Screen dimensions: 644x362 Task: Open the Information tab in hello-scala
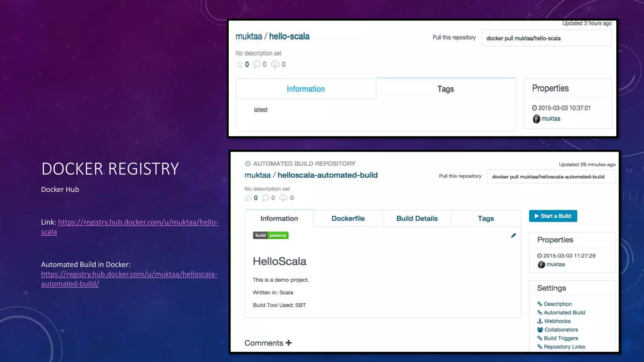(x=306, y=89)
